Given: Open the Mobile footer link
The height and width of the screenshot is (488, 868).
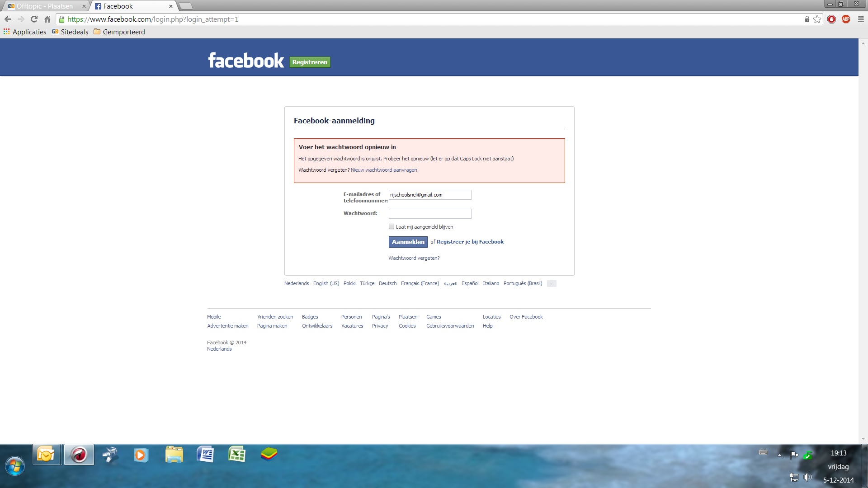Looking at the screenshot, I should (214, 317).
